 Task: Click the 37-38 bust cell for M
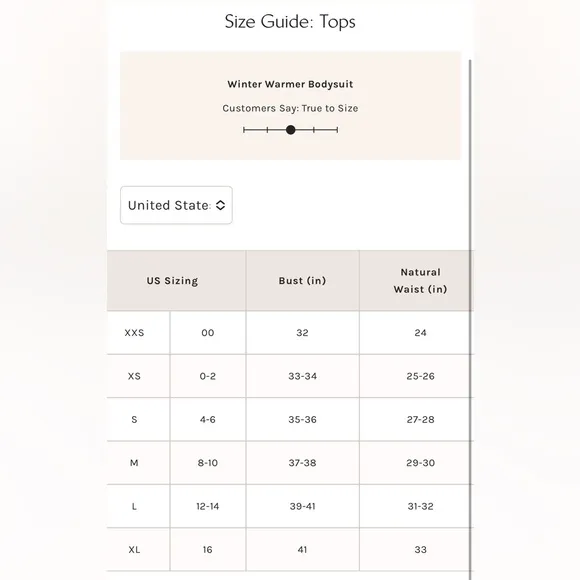[303, 463]
